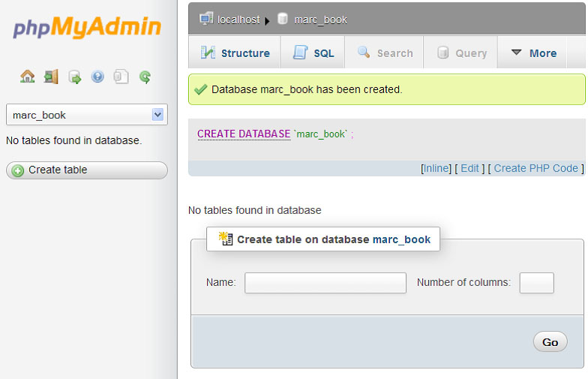Open phpMyAdmin documentation help icon
The image size is (588, 379).
pyautogui.click(x=97, y=77)
